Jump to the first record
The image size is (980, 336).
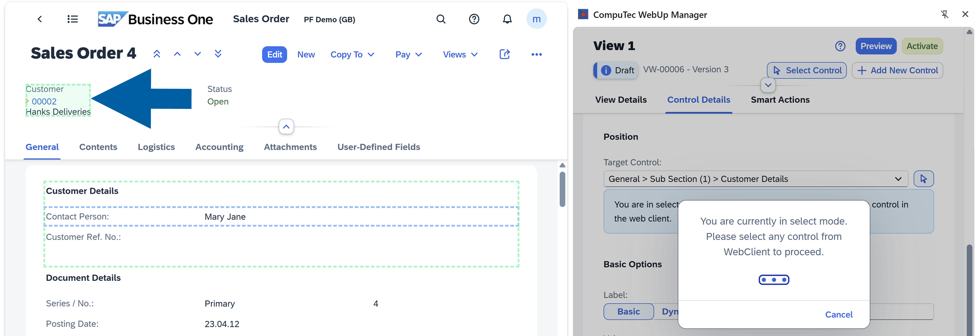pyautogui.click(x=157, y=54)
